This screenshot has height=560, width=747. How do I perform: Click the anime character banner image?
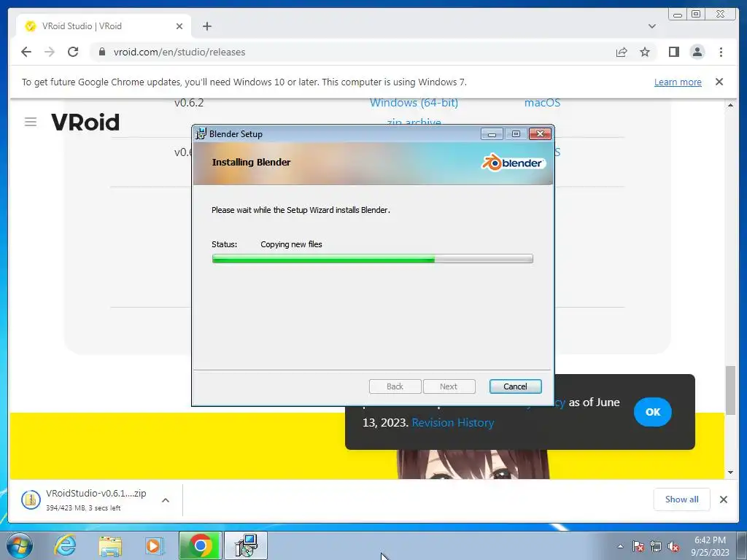473,464
